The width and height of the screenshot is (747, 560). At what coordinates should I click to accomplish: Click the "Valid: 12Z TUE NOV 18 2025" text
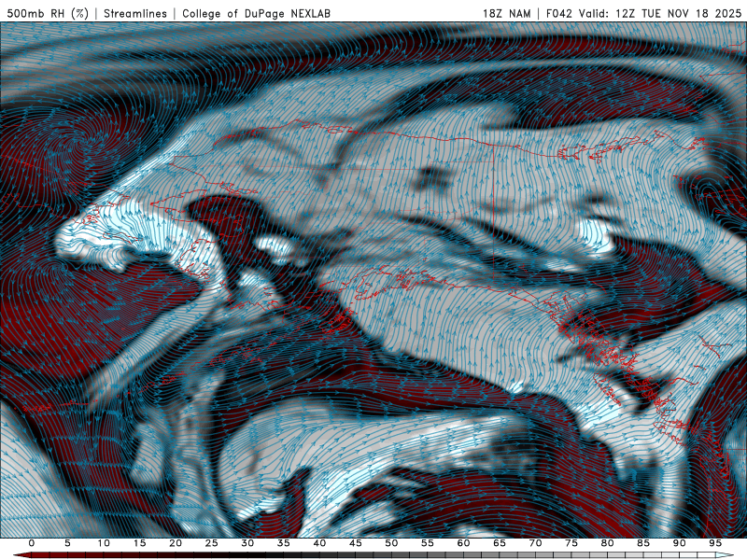click(x=660, y=13)
